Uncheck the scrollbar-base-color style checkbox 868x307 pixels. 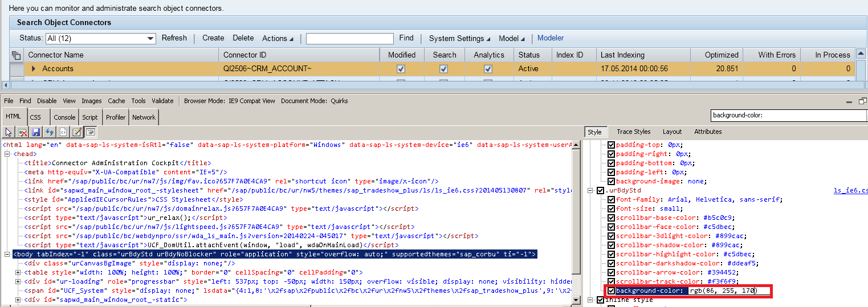(612, 218)
